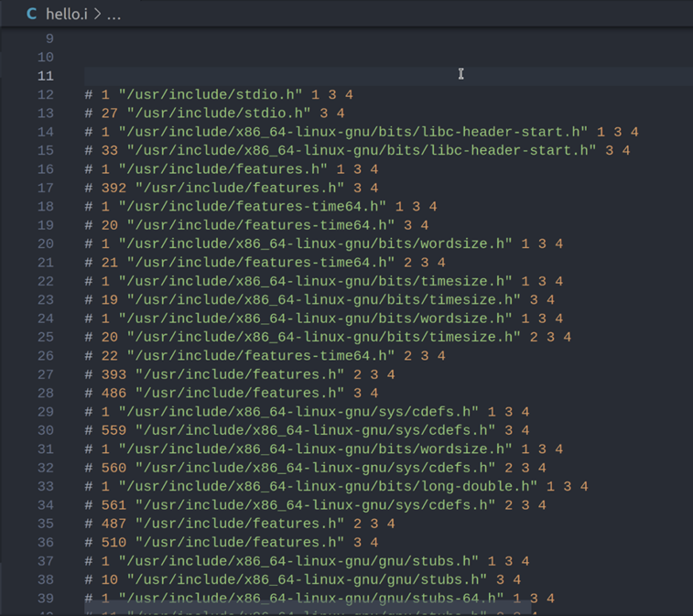Viewport: 693px width, 616px height.
Task: Click the text '# 1 "/usr/include/stdio.h" 1 3 4'
Action: [219, 94]
